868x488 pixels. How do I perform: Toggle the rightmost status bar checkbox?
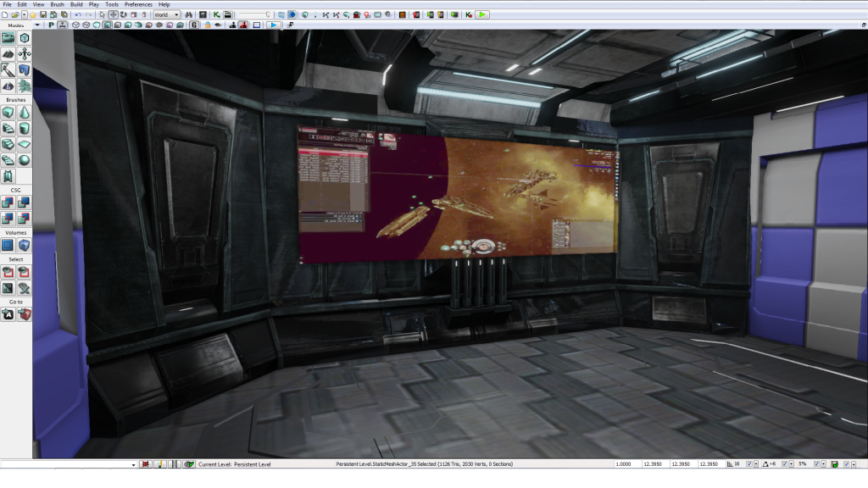coord(847,464)
